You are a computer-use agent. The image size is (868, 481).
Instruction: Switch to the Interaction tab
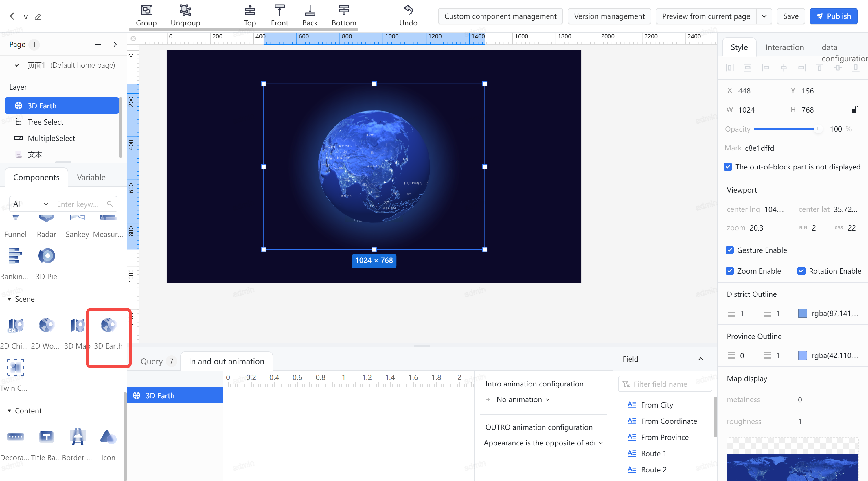click(784, 47)
